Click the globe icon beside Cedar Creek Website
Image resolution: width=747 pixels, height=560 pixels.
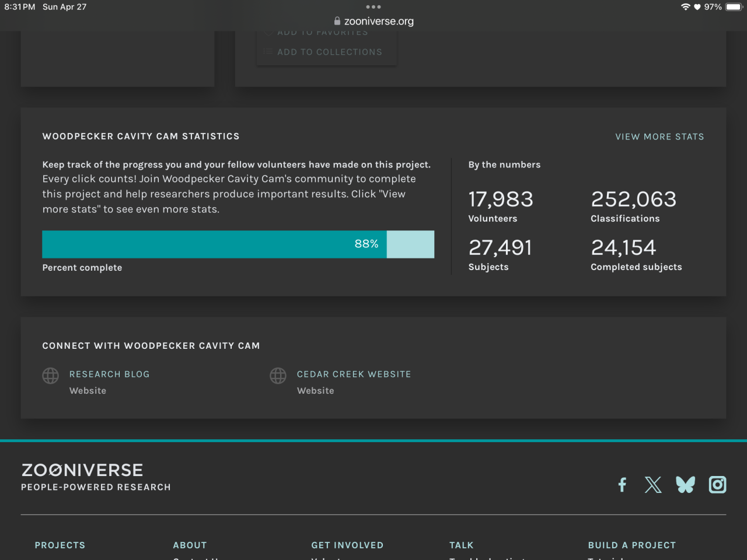[278, 376]
